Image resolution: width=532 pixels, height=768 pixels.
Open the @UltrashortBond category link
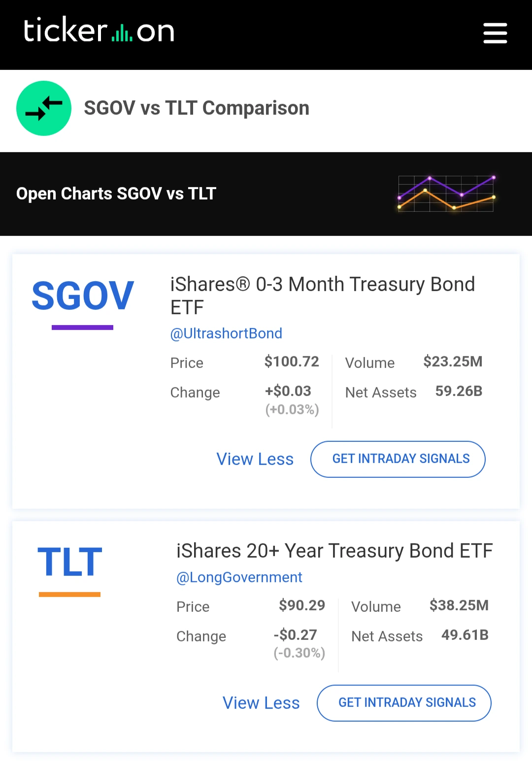coord(226,334)
